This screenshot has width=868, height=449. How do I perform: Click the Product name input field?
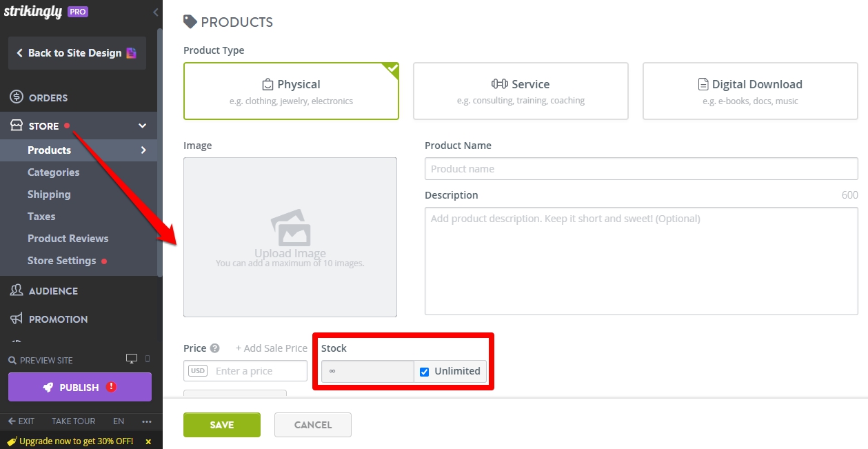click(641, 169)
